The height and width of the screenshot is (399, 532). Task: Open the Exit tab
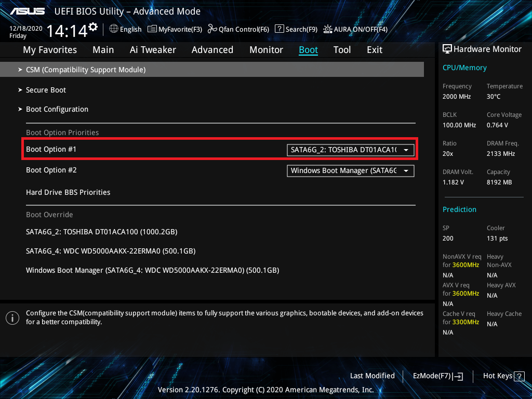click(375, 50)
